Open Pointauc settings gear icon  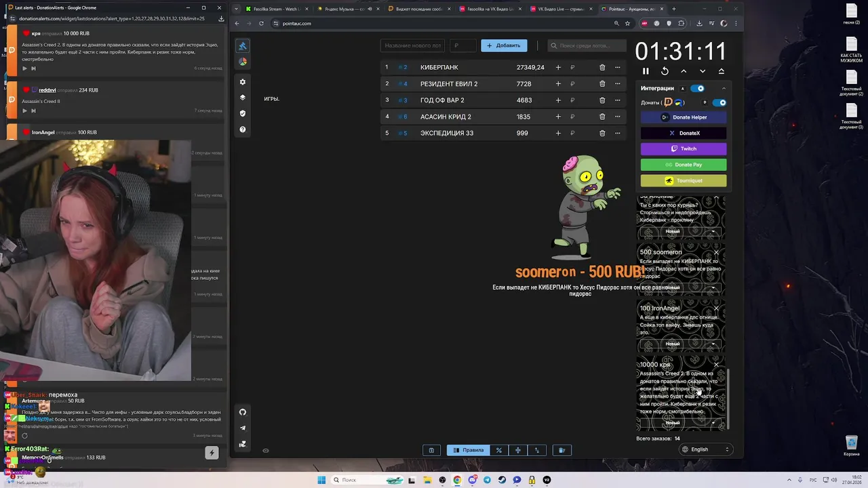tap(243, 82)
